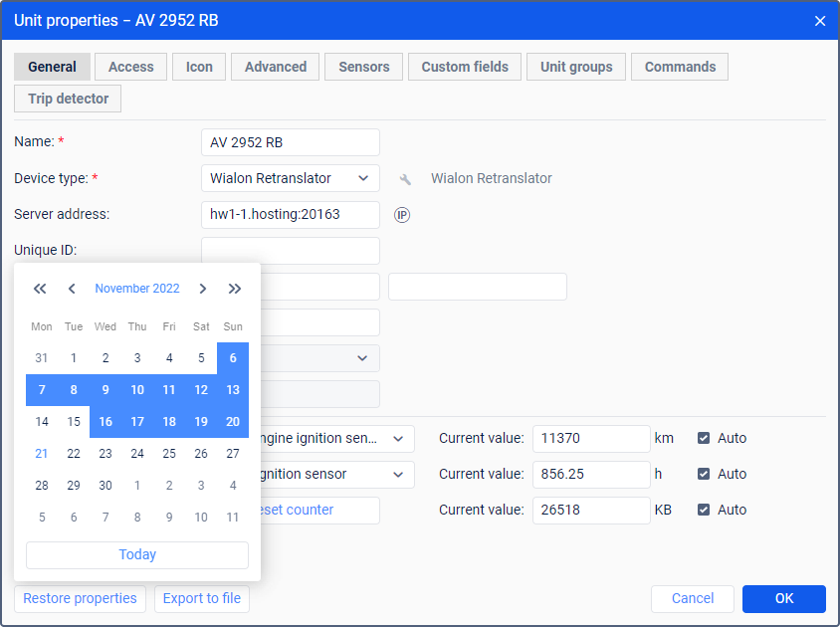Close the Unit properties dialog
Viewport: 840px width, 627px height.
click(820, 21)
